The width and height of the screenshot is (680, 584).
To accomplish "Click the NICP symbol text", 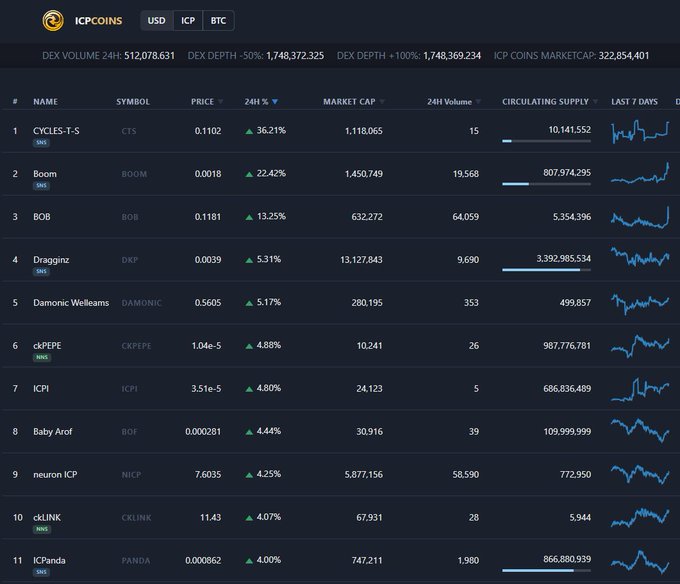I will click(131, 474).
